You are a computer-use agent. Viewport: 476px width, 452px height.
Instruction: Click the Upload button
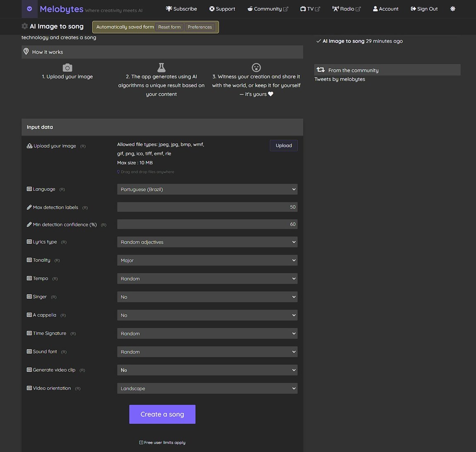[x=284, y=145]
